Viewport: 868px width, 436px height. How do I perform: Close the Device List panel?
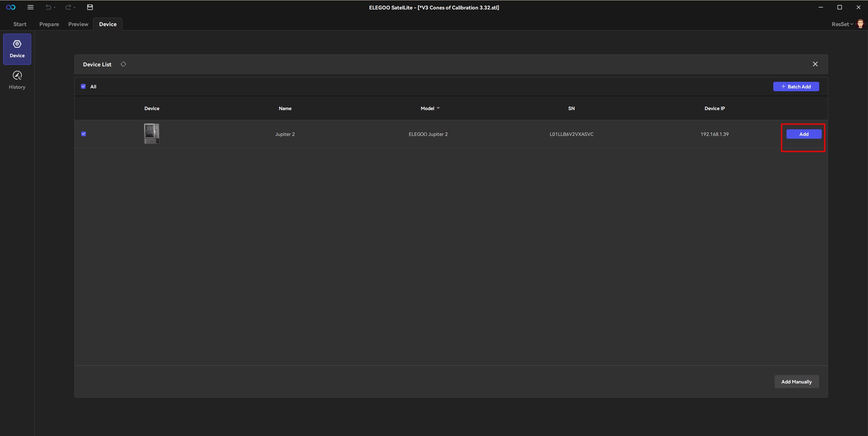(x=815, y=64)
